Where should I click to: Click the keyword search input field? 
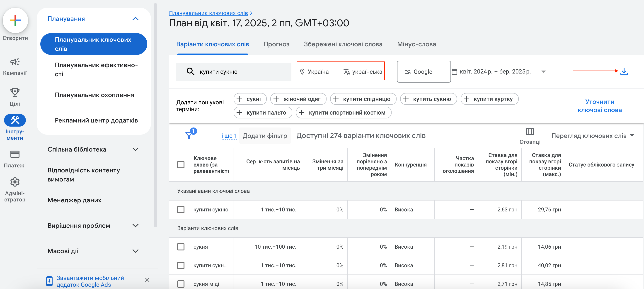pyautogui.click(x=234, y=71)
